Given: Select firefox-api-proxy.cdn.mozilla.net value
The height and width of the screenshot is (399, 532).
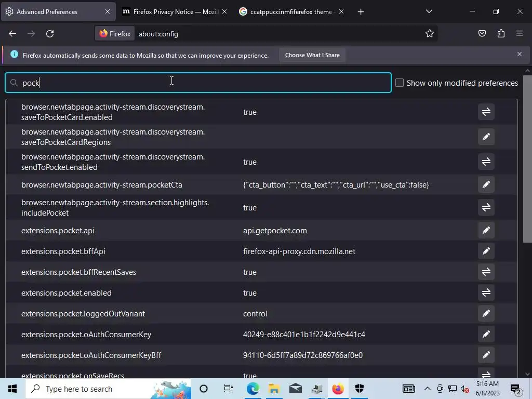Looking at the screenshot, I should click(299, 251).
